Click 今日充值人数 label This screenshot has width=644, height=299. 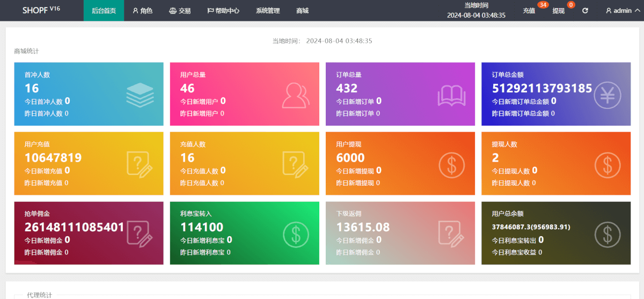coord(199,171)
